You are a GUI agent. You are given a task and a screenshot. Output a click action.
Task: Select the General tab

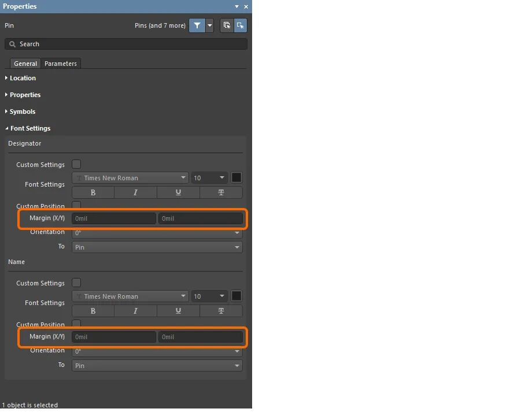pyautogui.click(x=25, y=64)
